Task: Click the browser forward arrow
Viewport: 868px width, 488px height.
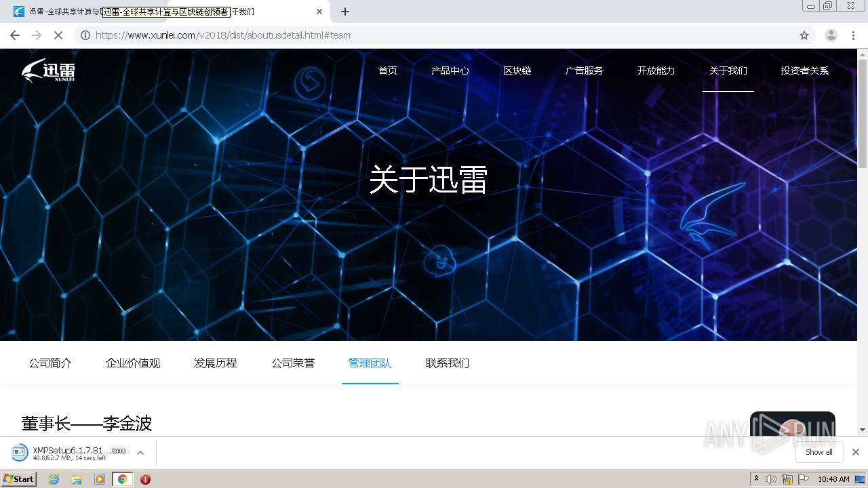Action: click(37, 35)
